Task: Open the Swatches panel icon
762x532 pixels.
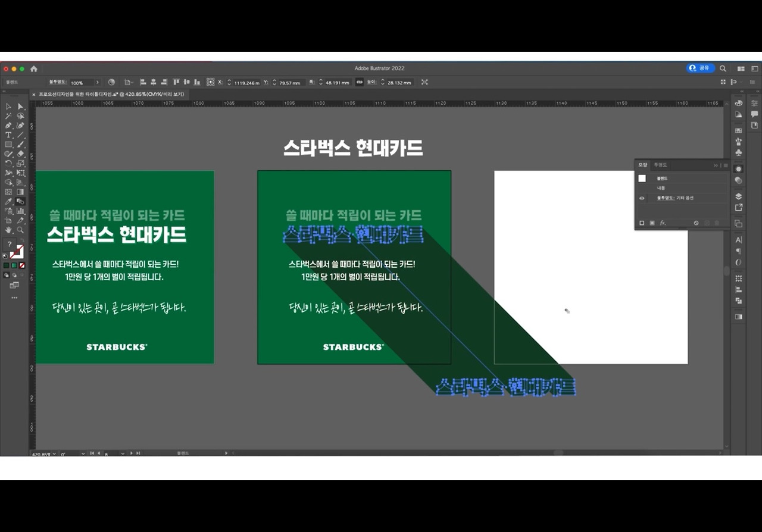Action: 739,130
